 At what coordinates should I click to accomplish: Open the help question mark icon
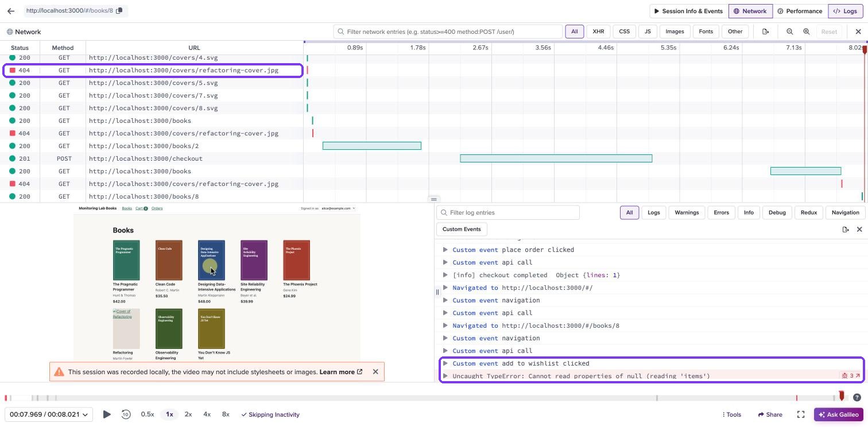click(x=857, y=397)
